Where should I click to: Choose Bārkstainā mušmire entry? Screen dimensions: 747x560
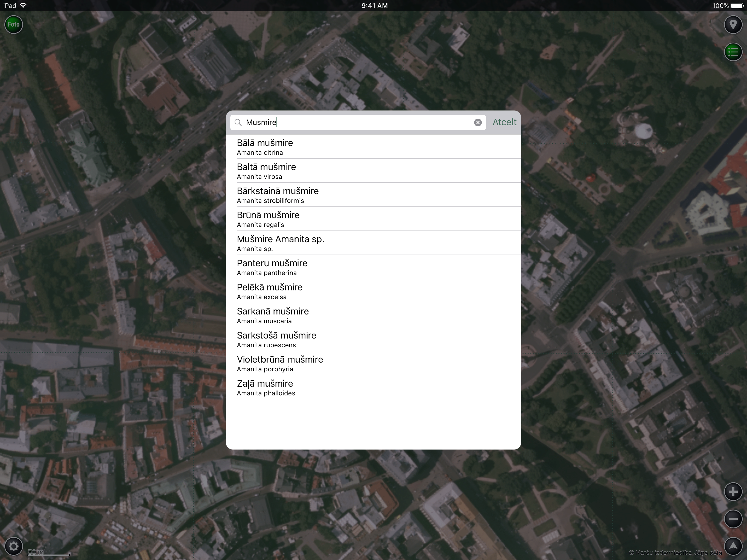point(373,195)
